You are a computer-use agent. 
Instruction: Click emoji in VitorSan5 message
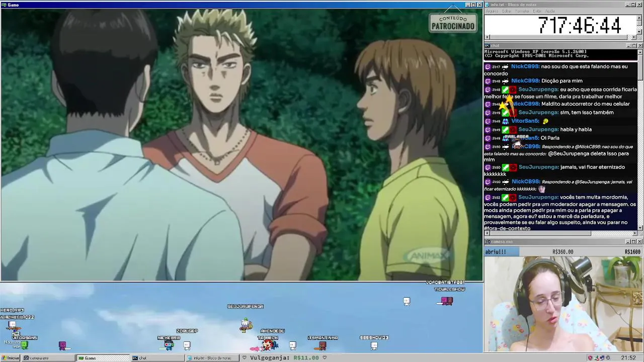[545, 121]
